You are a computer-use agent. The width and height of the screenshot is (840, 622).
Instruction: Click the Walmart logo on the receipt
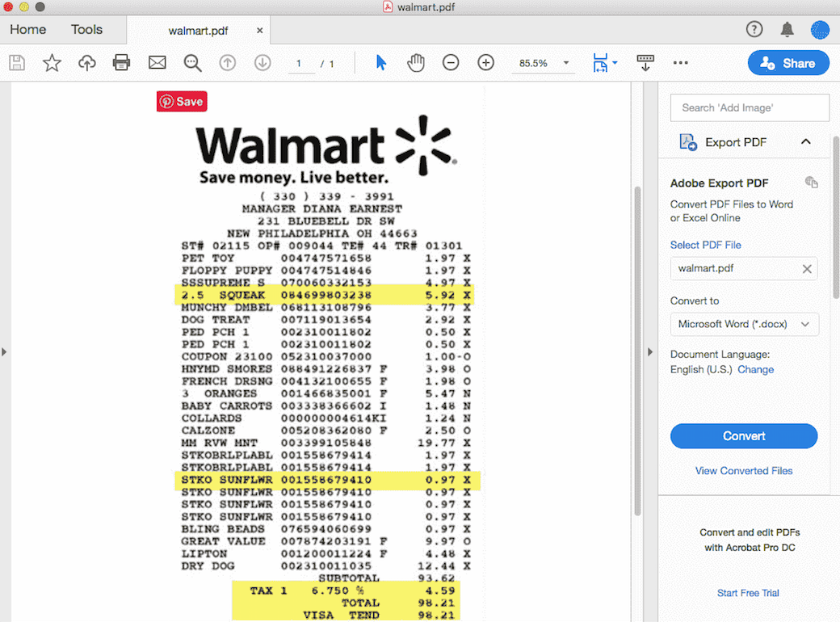326,145
